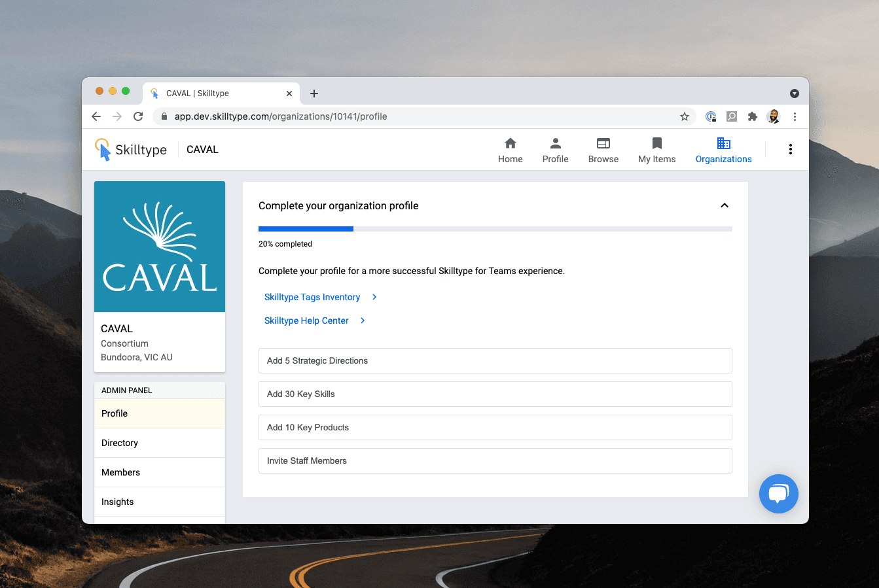Screen dimensions: 879x588
Task: Select Invite Staff Members
Action: click(495, 460)
